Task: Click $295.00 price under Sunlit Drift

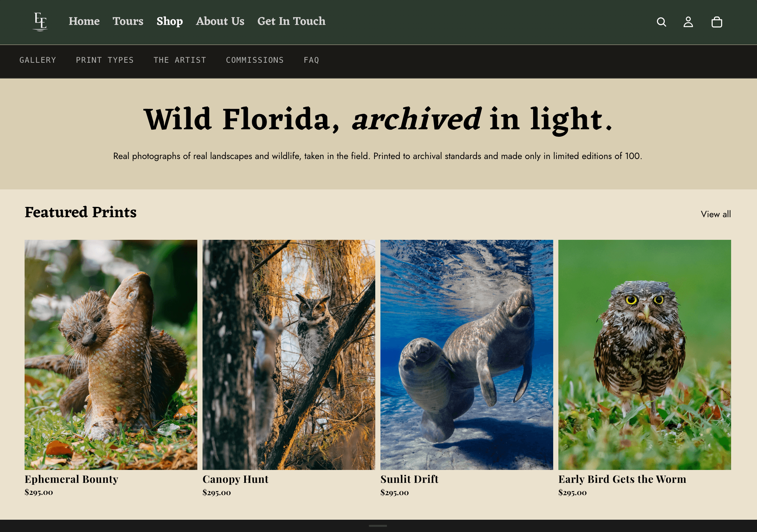Action: click(394, 492)
